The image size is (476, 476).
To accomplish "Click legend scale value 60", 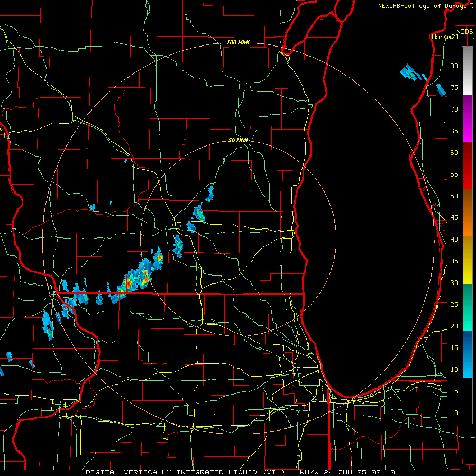I will pyautogui.click(x=454, y=153).
